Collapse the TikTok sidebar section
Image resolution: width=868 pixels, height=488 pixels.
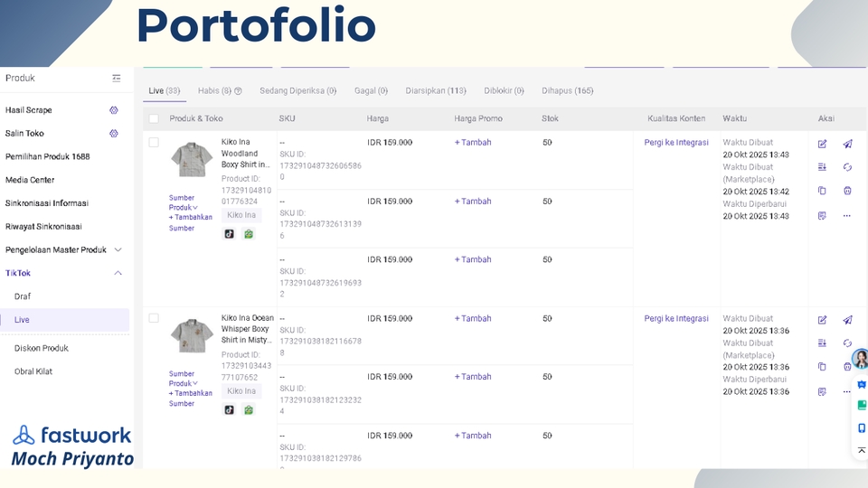pyautogui.click(x=118, y=273)
